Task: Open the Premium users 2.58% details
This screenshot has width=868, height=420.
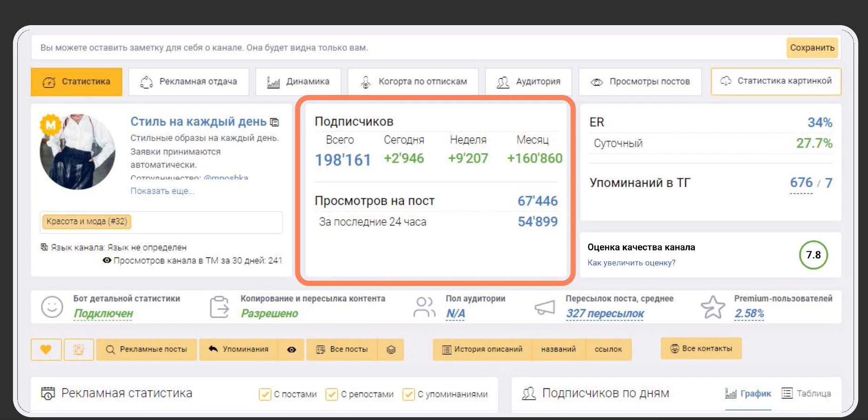Action: pos(749,314)
